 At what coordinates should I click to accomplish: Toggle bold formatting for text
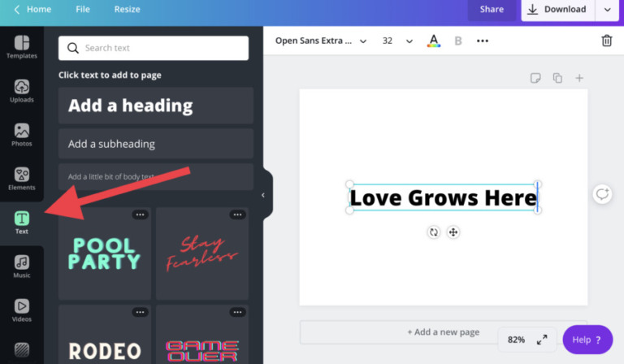tap(458, 41)
